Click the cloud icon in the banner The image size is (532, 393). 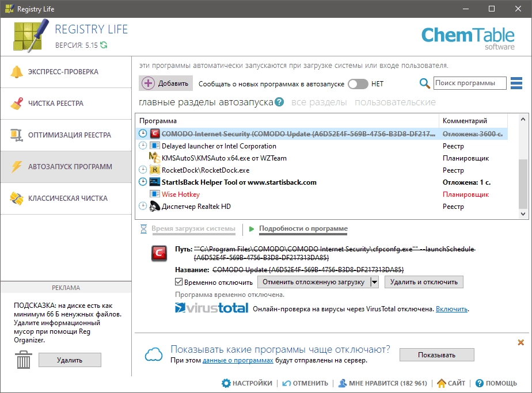pyautogui.click(x=154, y=354)
